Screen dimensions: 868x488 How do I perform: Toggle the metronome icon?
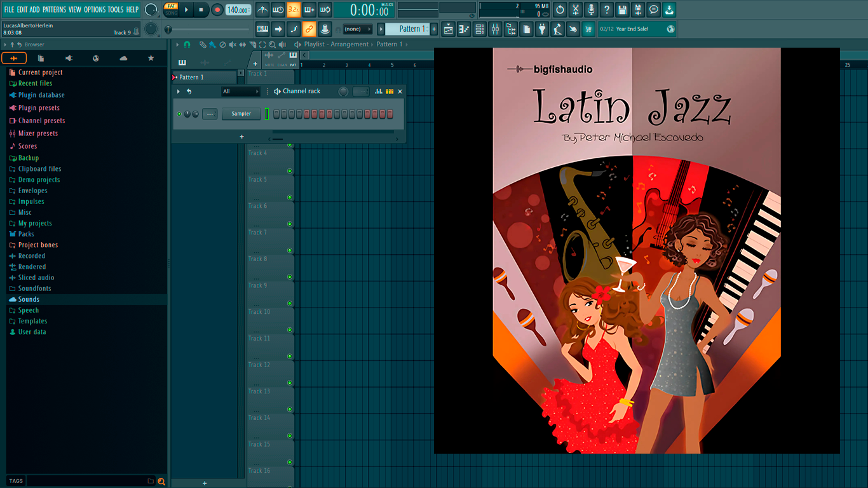pyautogui.click(x=262, y=10)
